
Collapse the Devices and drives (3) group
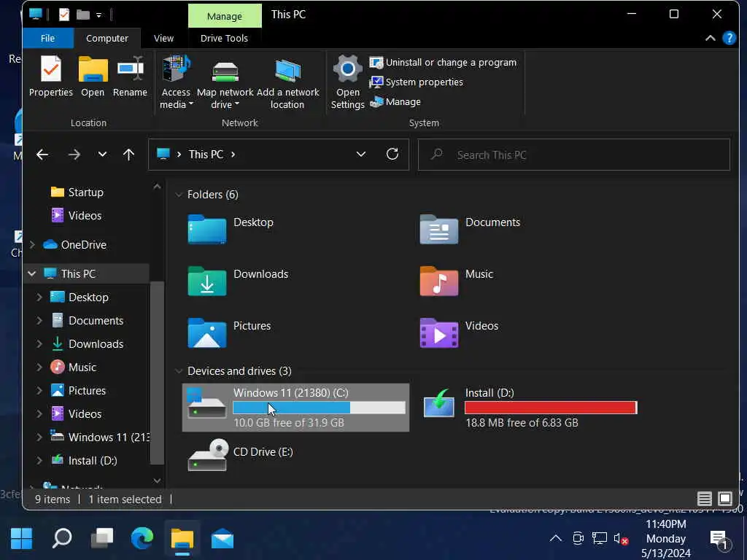(179, 371)
